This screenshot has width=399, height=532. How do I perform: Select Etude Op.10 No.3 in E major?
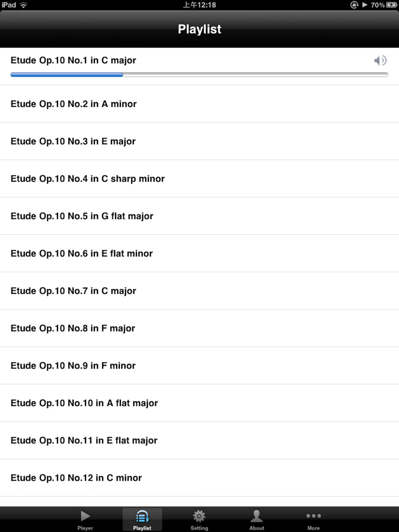pos(73,142)
